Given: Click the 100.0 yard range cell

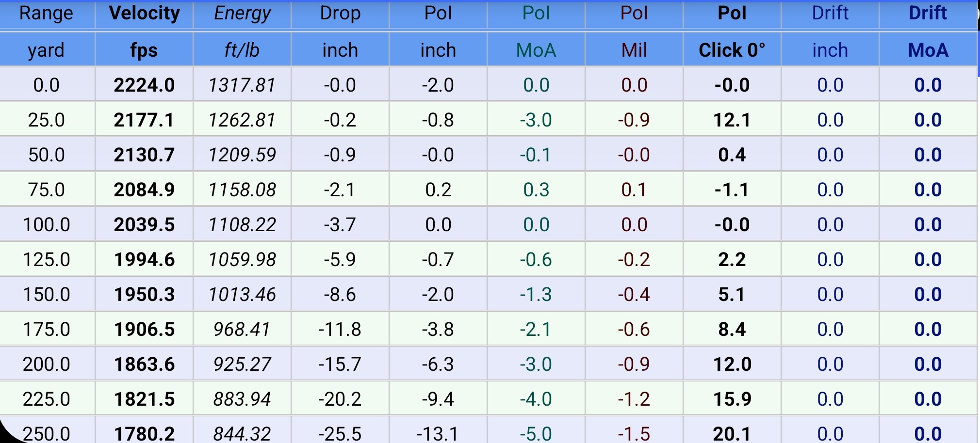Looking at the screenshot, I should point(46,225).
